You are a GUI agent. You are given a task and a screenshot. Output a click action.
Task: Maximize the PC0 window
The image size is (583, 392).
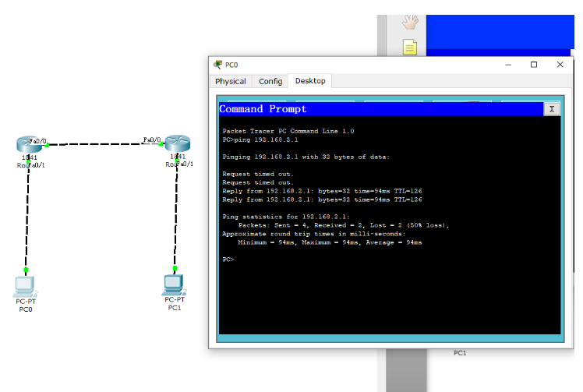coord(534,65)
